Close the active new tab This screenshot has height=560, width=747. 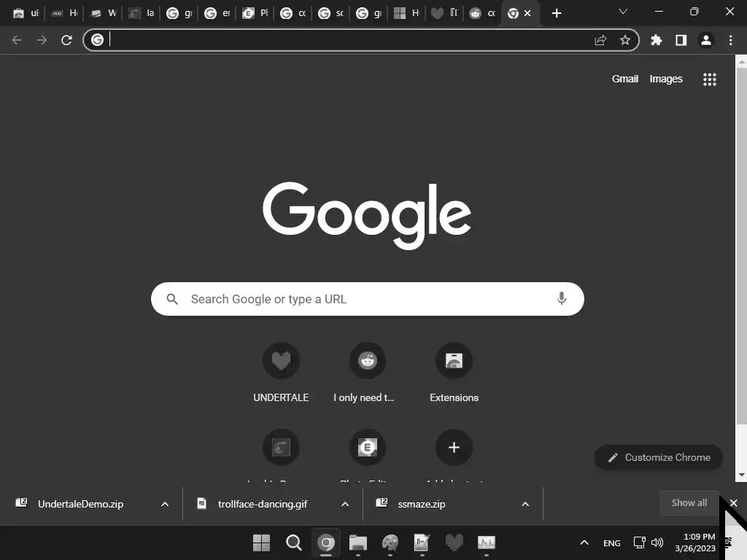527,13
